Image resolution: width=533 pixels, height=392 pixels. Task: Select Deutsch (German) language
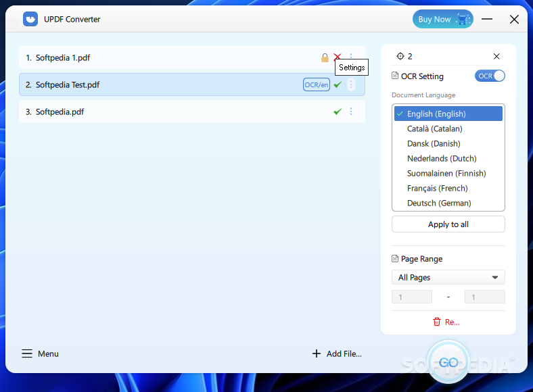(448, 203)
